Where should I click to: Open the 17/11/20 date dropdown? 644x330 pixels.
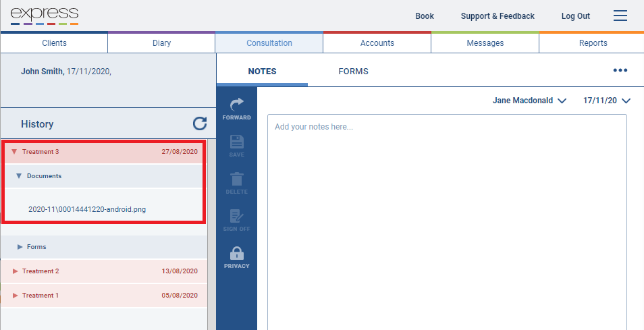pos(607,101)
